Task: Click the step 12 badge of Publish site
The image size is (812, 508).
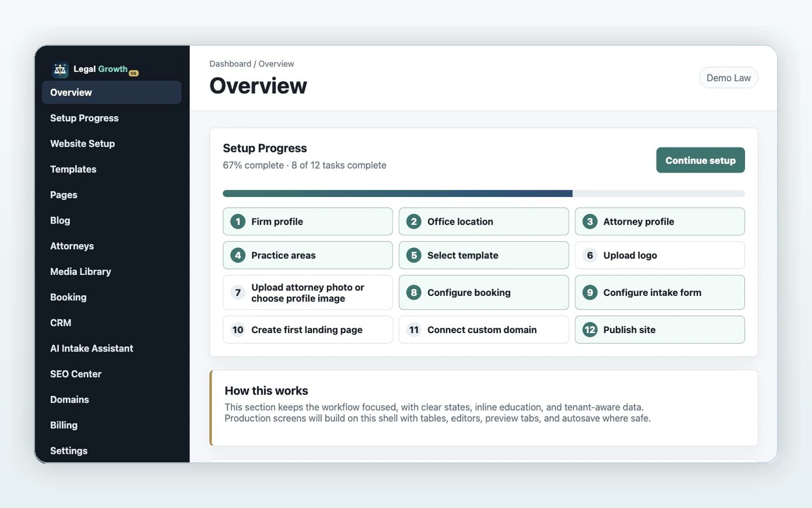Action: (x=590, y=330)
